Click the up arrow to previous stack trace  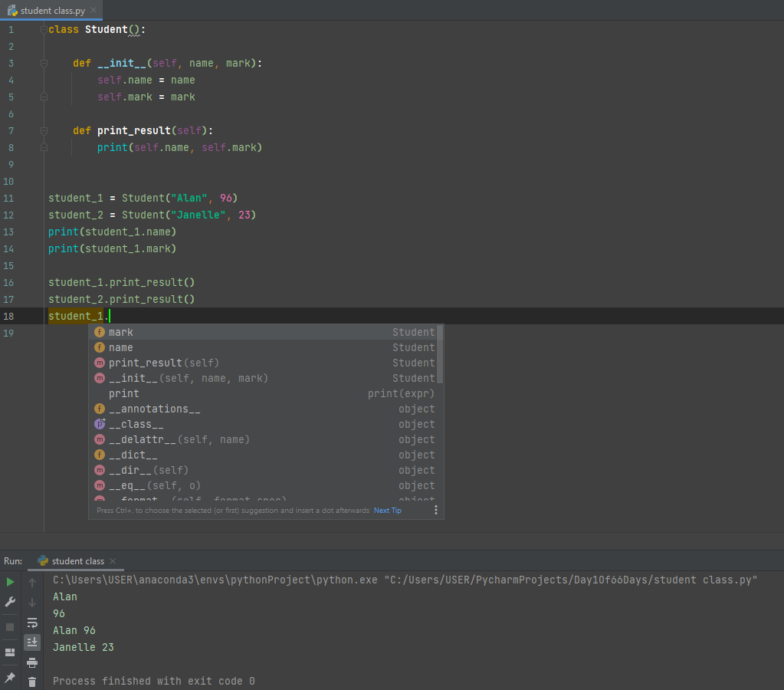tap(32, 583)
